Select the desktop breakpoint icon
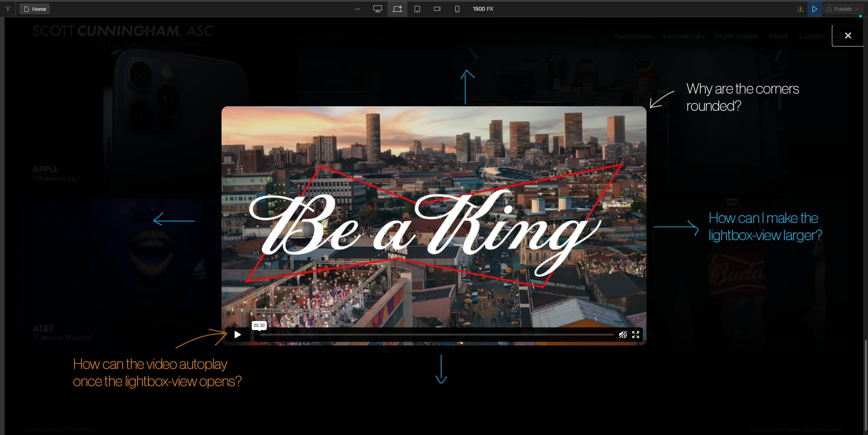 coord(377,9)
